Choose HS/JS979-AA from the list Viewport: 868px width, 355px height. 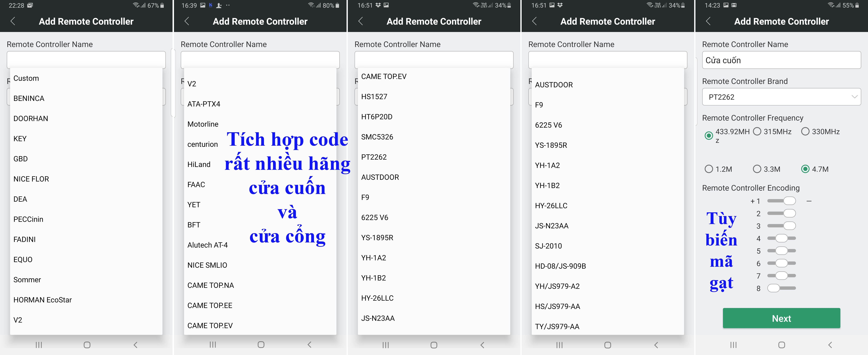tap(608, 306)
